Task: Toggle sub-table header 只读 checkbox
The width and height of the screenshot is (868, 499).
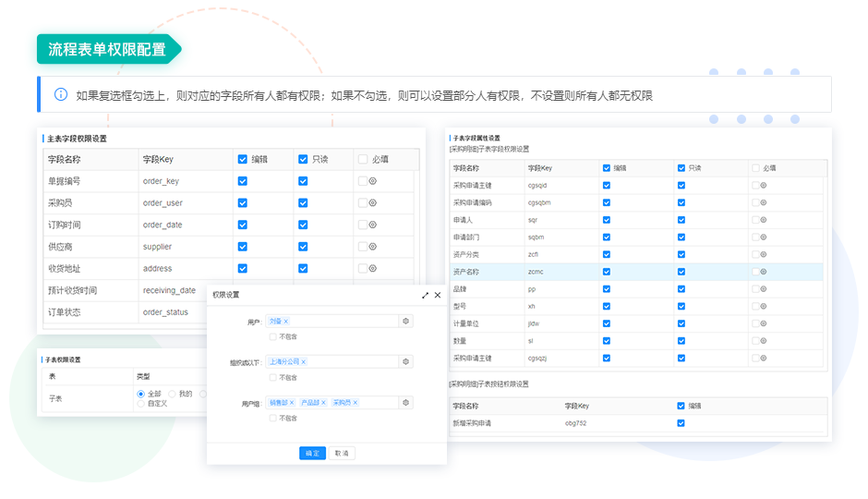Action: tap(681, 168)
